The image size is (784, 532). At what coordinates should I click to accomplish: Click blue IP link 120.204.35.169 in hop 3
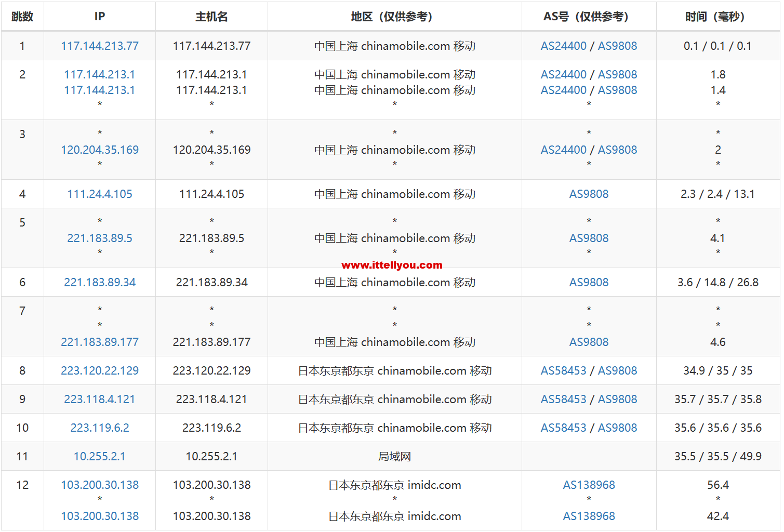point(100,150)
